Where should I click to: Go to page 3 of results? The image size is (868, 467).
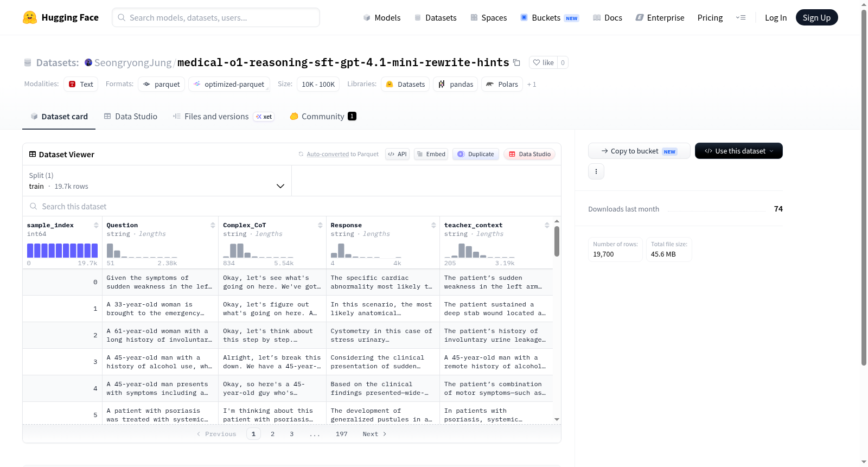(292, 434)
